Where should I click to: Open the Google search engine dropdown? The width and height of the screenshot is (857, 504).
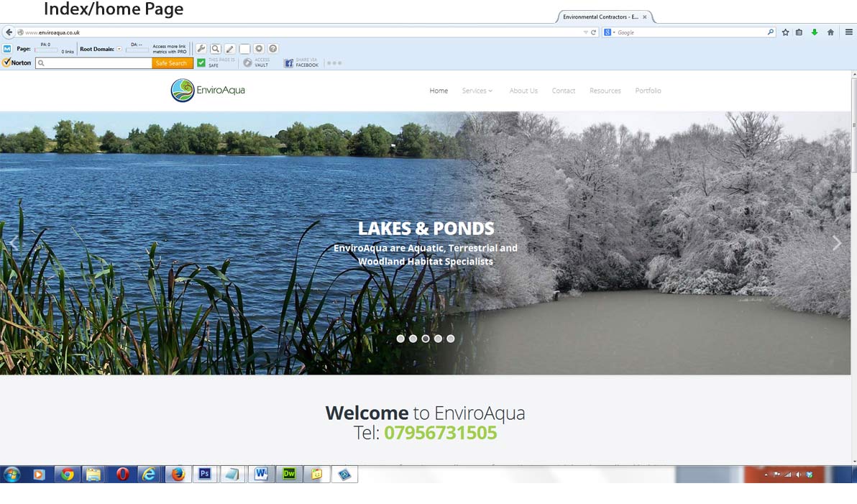click(x=609, y=32)
